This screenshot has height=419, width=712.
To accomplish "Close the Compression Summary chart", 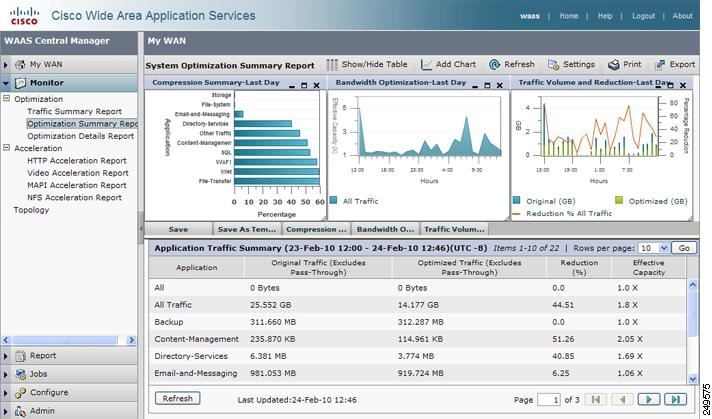I will click(316, 85).
